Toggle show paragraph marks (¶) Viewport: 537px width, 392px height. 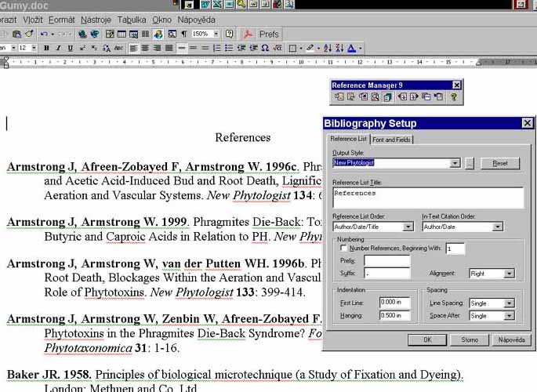pyautogui.click(x=184, y=34)
